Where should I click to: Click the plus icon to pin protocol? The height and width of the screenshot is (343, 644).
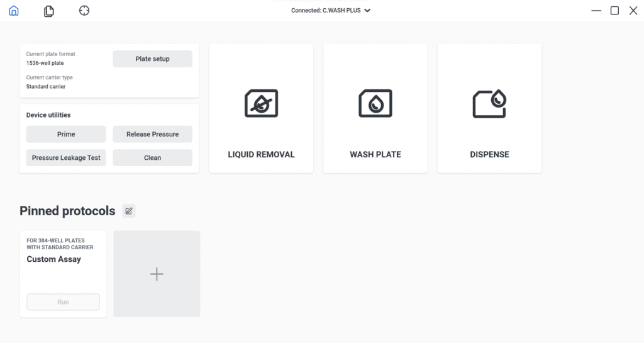click(x=157, y=274)
